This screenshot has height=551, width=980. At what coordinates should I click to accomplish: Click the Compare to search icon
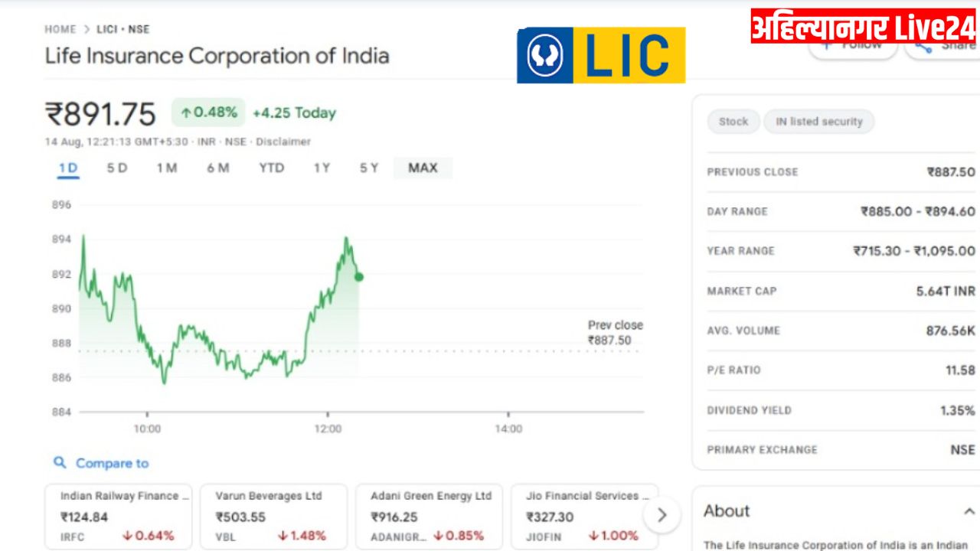(x=60, y=462)
